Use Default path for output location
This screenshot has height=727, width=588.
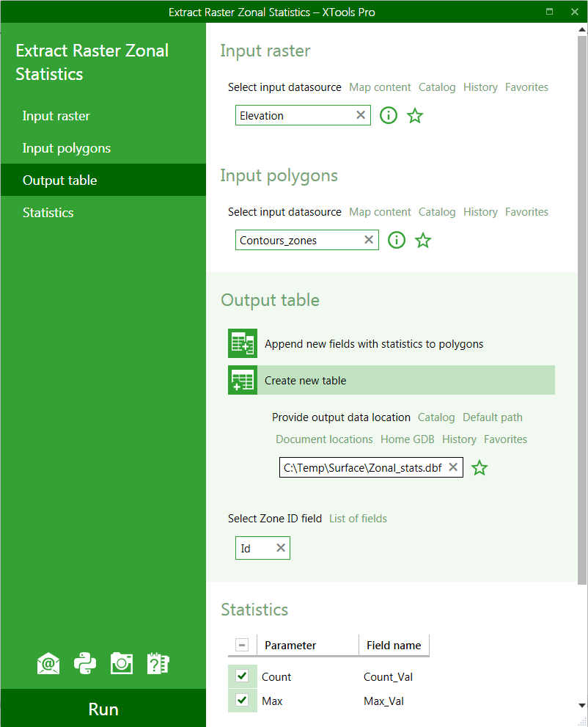pos(493,417)
